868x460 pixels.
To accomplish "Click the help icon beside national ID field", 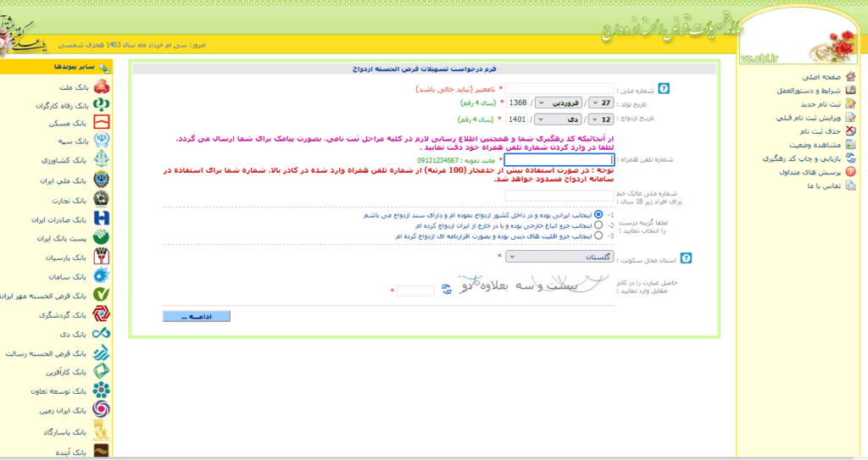I will pyautogui.click(x=664, y=89).
